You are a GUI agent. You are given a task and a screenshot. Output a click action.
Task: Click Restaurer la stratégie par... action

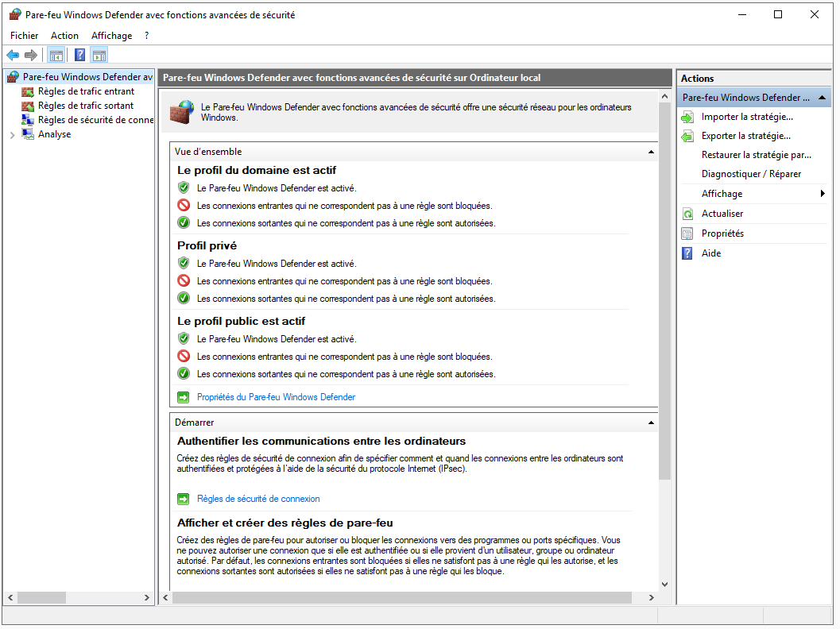(x=756, y=155)
